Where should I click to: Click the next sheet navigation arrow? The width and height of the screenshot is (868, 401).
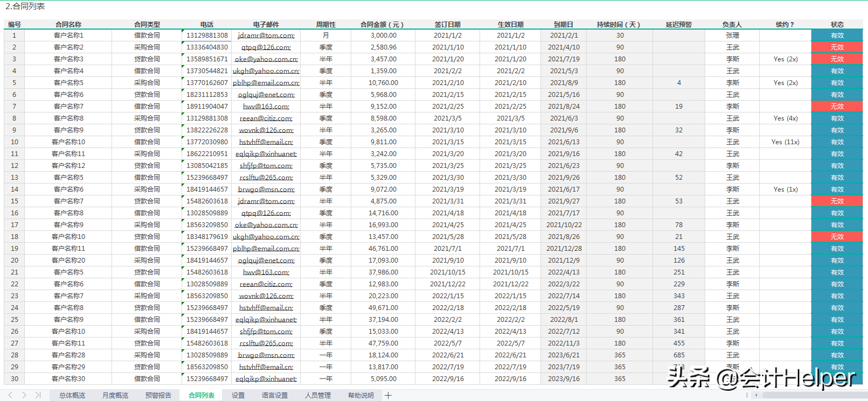tap(24, 395)
